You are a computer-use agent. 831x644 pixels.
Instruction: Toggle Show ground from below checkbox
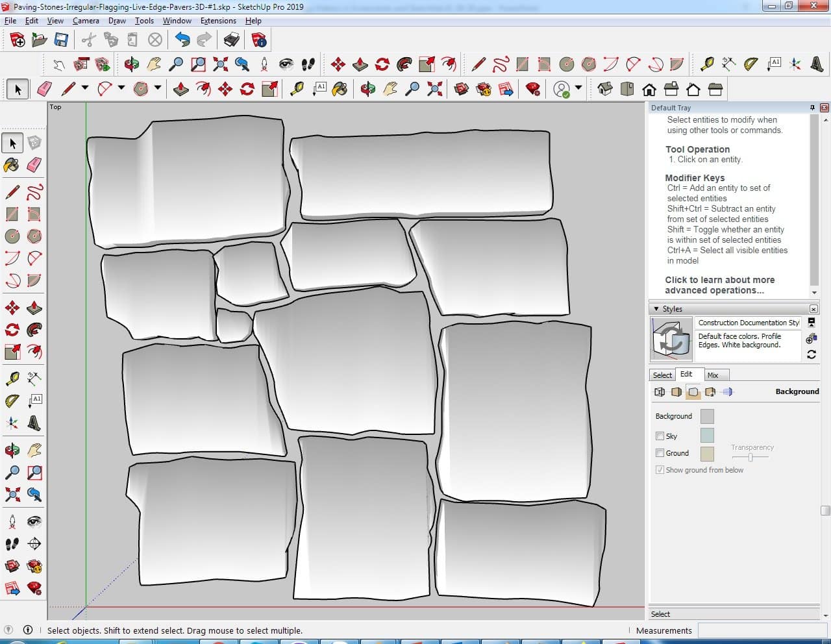click(660, 470)
